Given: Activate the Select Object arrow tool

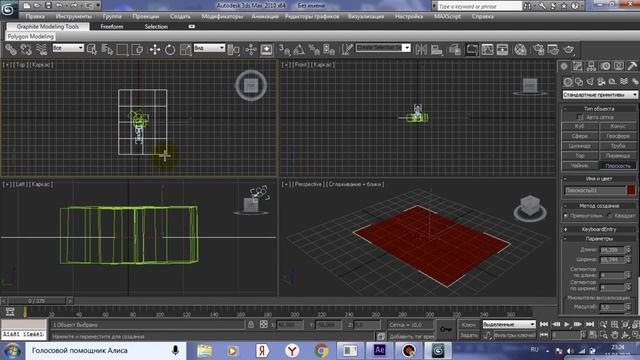Looking at the screenshot, I should (x=92, y=50).
